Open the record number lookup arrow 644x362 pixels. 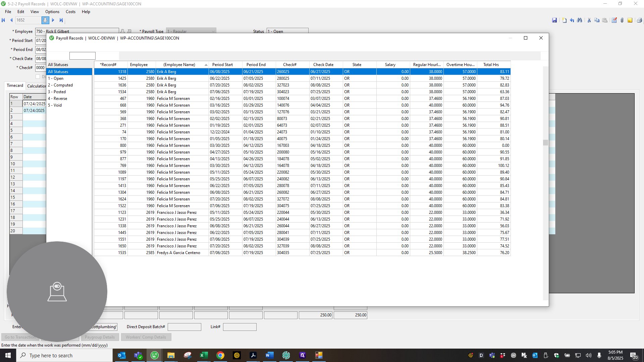pos(45,20)
